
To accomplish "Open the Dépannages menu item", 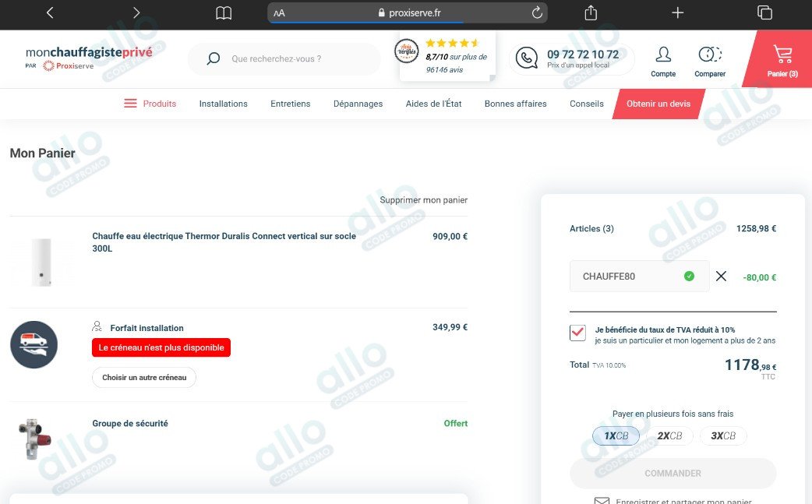I will (x=358, y=104).
